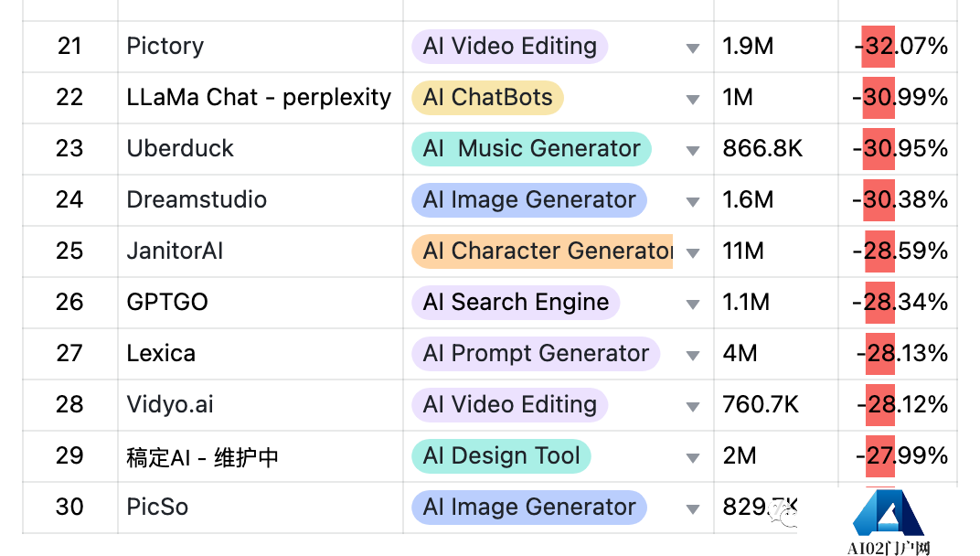Click rank number 27 cell
This screenshot has height=556, width=980.
[70, 355]
